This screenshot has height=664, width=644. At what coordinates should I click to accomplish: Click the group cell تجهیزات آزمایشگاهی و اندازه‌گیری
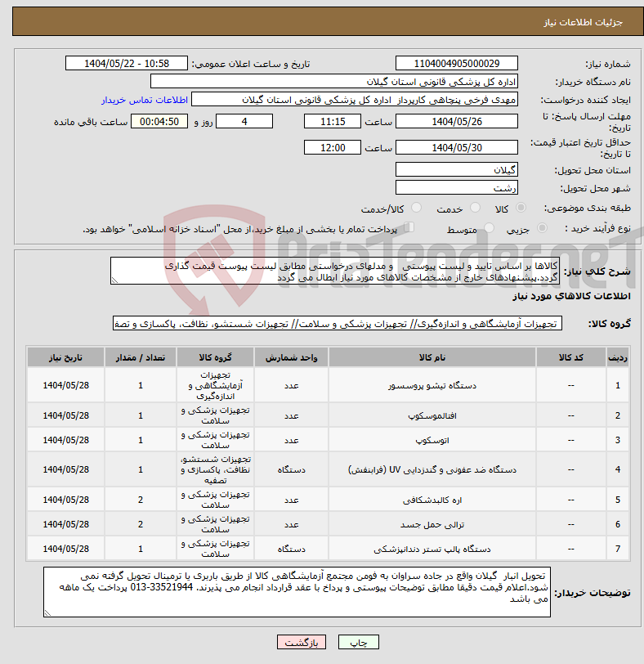click(215, 385)
